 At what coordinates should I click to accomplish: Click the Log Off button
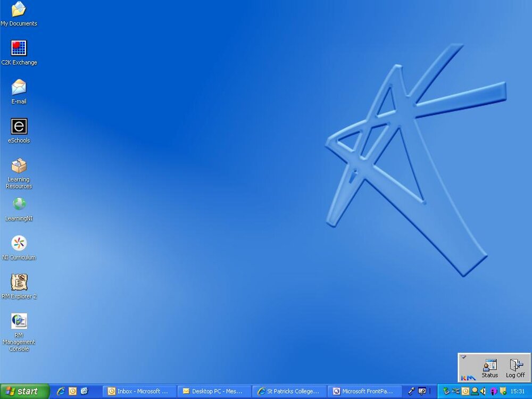point(515,369)
